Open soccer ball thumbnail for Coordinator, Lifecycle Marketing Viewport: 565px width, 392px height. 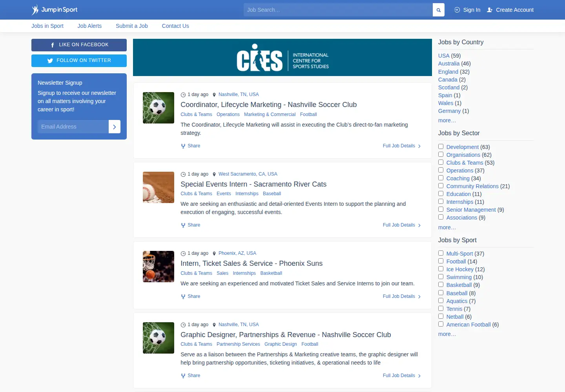(x=159, y=108)
